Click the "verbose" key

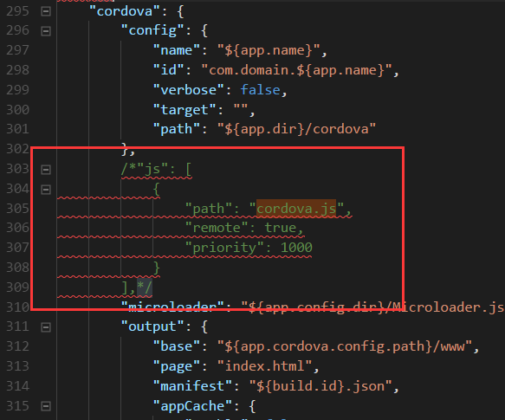189,90
